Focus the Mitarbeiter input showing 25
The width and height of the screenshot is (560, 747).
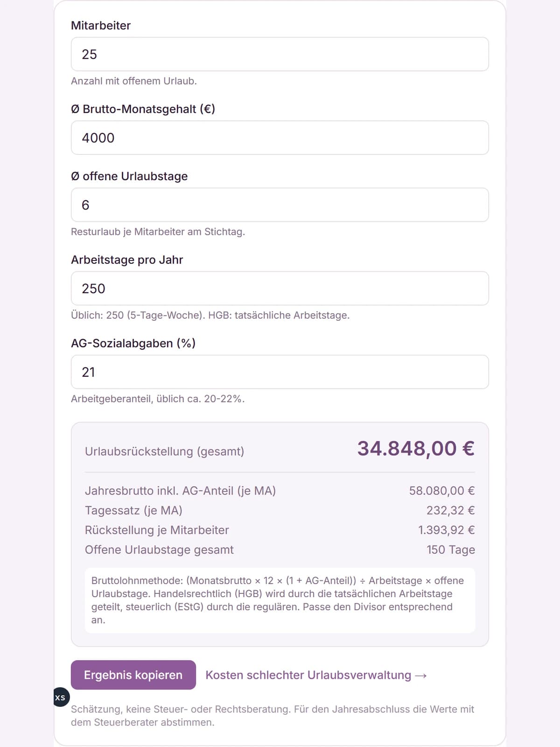click(280, 54)
